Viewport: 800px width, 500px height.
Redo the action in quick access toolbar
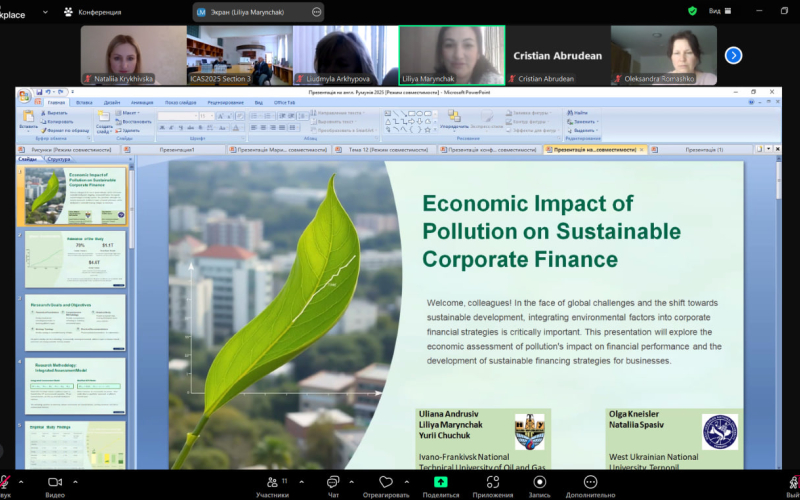(60, 92)
